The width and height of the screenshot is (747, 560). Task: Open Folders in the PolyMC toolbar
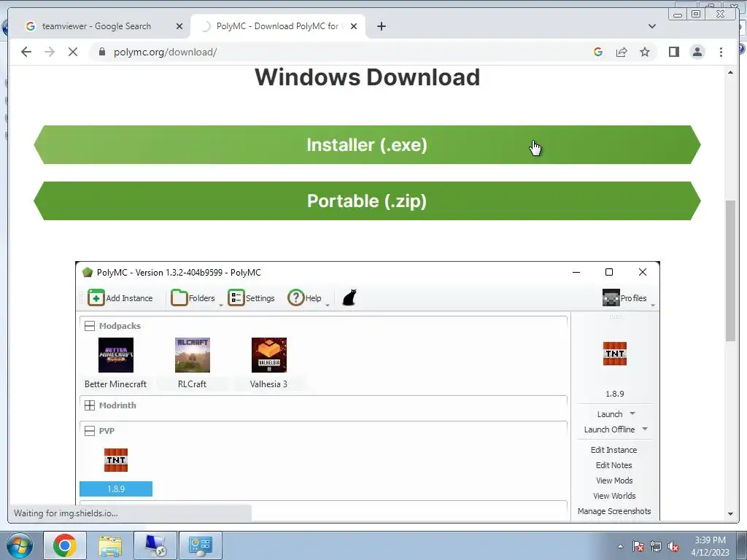click(x=193, y=298)
